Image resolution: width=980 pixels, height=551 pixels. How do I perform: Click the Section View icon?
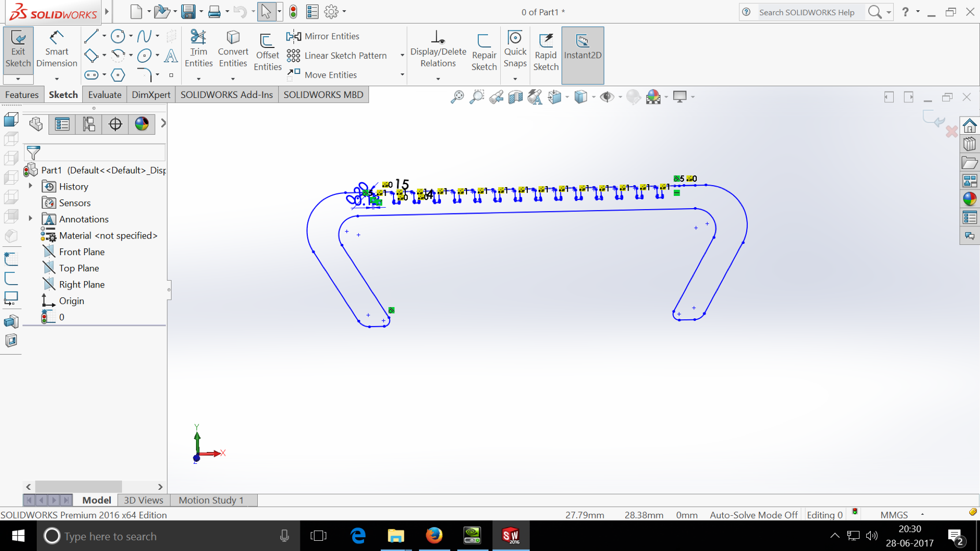[515, 96]
